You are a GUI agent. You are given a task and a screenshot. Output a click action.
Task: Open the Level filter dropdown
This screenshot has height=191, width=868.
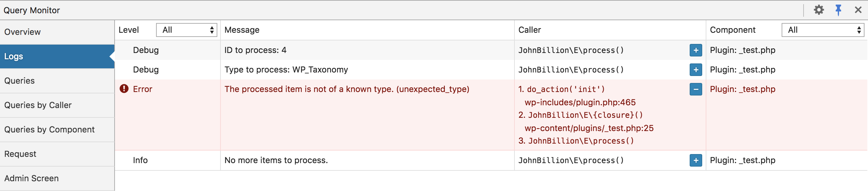(x=186, y=30)
